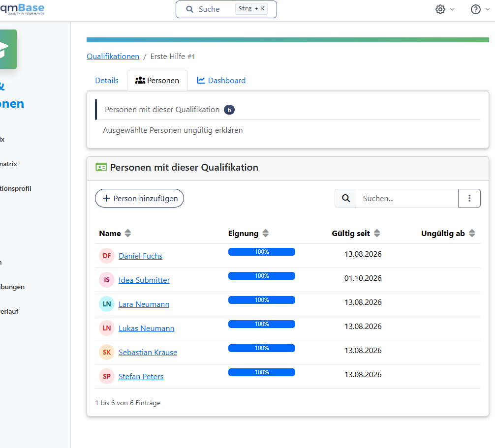Select the Personen tab
The height and width of the screenshot is (448, 495).
(157, 81)
